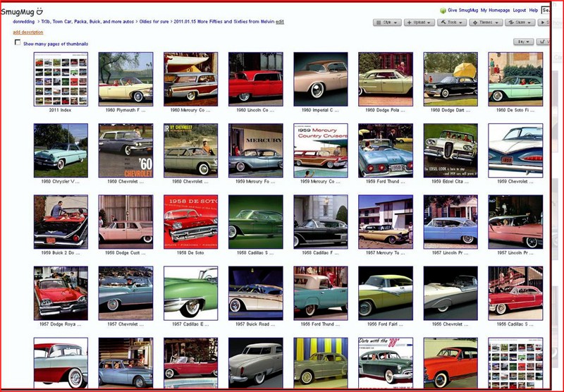This screenshot has width=564, height=392.
Task: Open the 1959 Edsel Cita thumbnail
Action: 450,150
